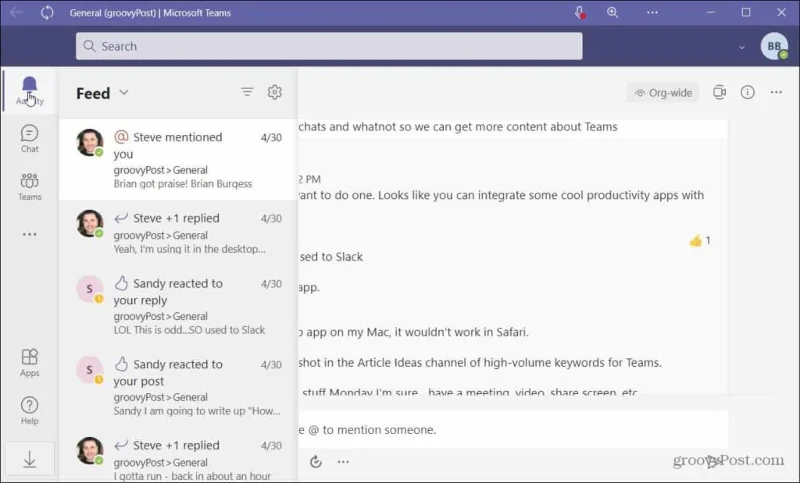Go to Teams in the sidebar
This screenshot has height=483, width=800.
pos(30,187)
